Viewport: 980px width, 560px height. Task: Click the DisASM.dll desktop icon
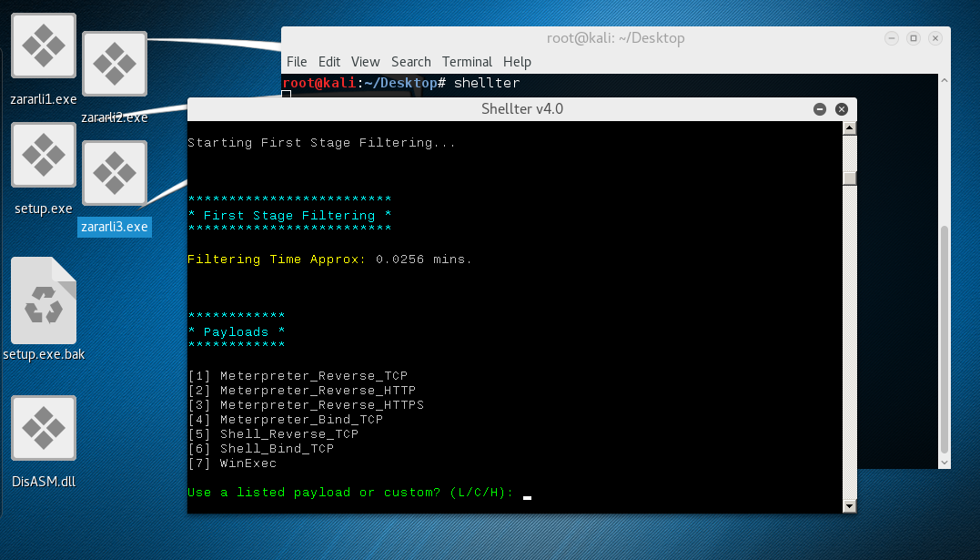(44, 429)
